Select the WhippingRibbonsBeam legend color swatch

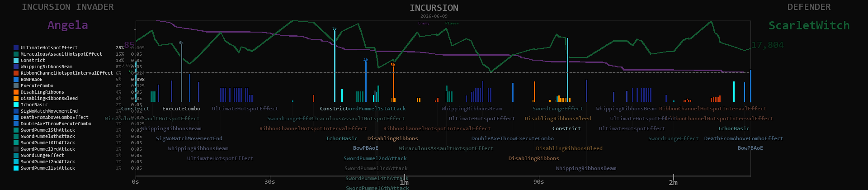point(16,66)
